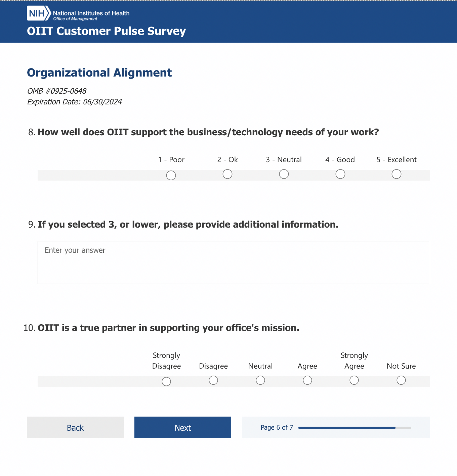Viewport: 457px width, 476px height.
Task: Click the survey page progress bar
Action: coord(355,428)
